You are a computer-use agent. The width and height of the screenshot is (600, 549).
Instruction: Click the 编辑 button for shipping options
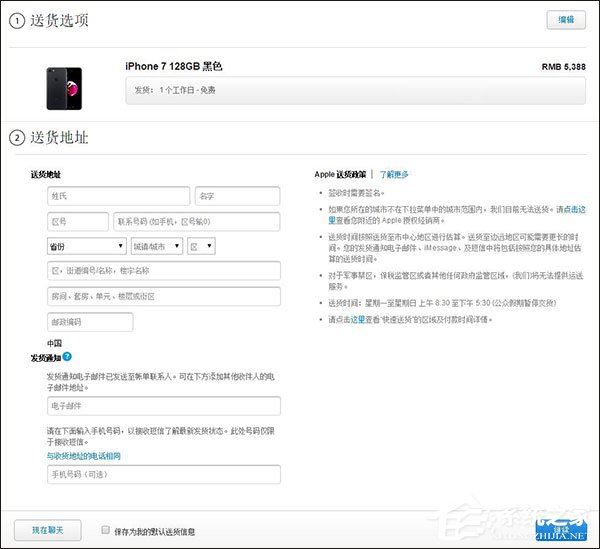(x=566, y=20)
